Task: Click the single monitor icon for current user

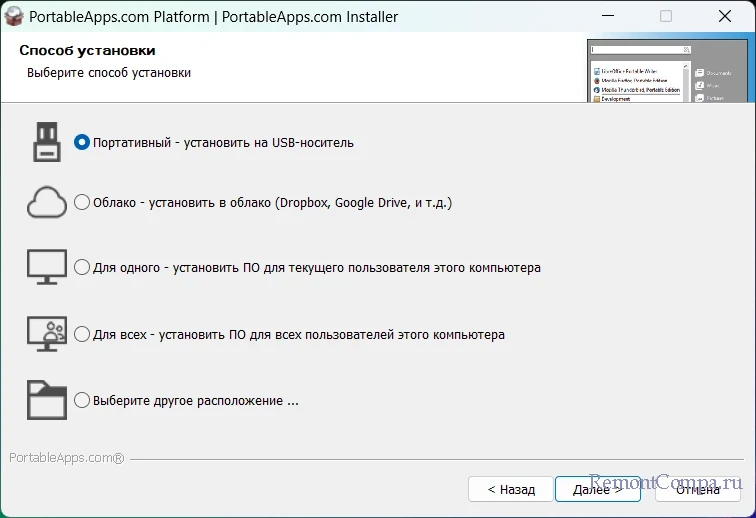Action: [46, 268]
